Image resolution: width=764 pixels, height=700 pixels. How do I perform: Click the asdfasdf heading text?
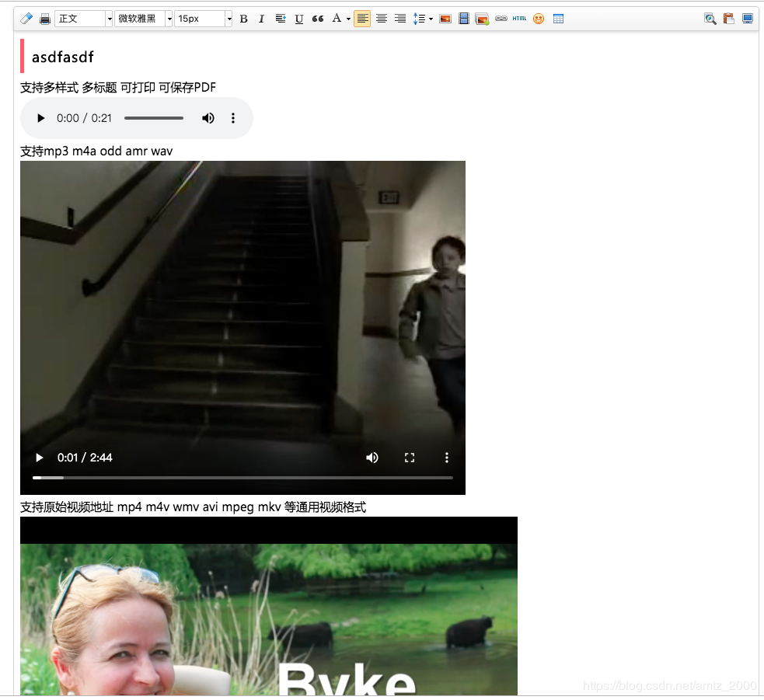coord(62,57)
